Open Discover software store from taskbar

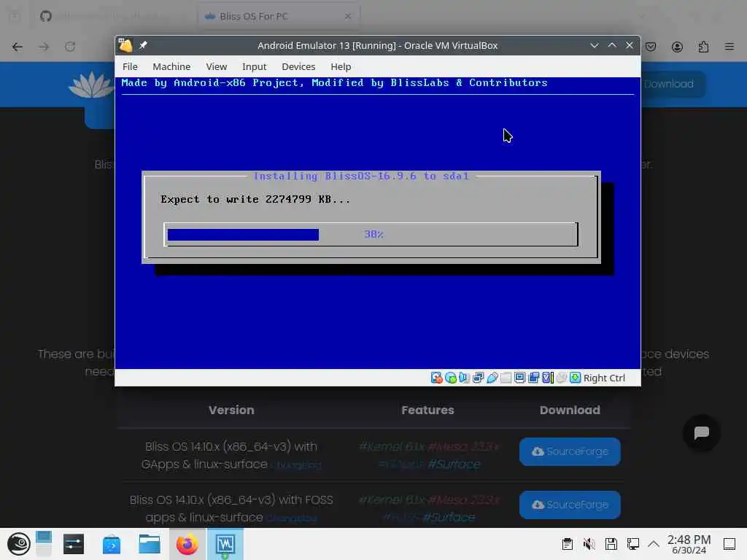point(112,544)
